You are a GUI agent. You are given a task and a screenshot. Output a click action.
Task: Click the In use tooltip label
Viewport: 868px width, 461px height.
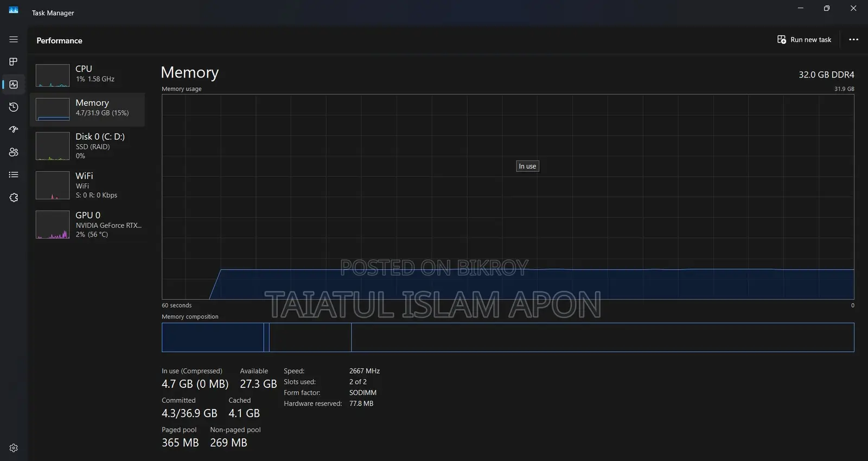[x=527, y=167]
